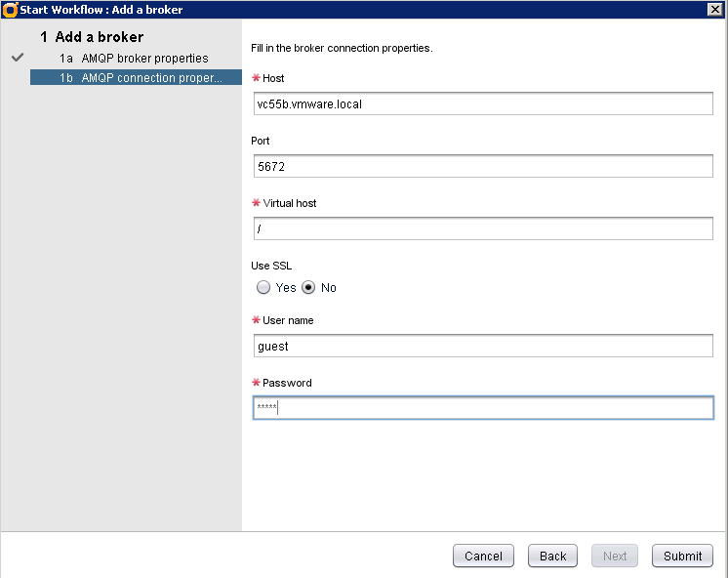Click into the Port field showing 5672
This screenshot has height=578, width=728.
tap(482, 167)
